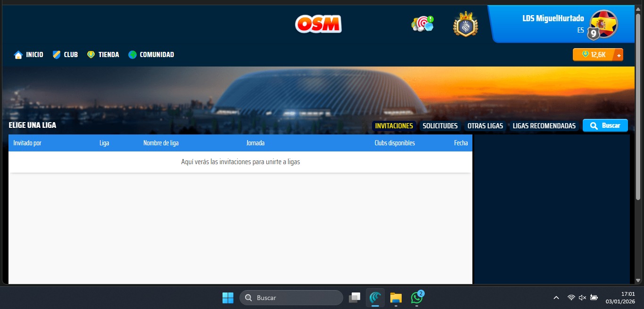Click the Spain flag profile avatar
Image resolution: width=644 pixels, height=309 pixels.
(603, 24)
